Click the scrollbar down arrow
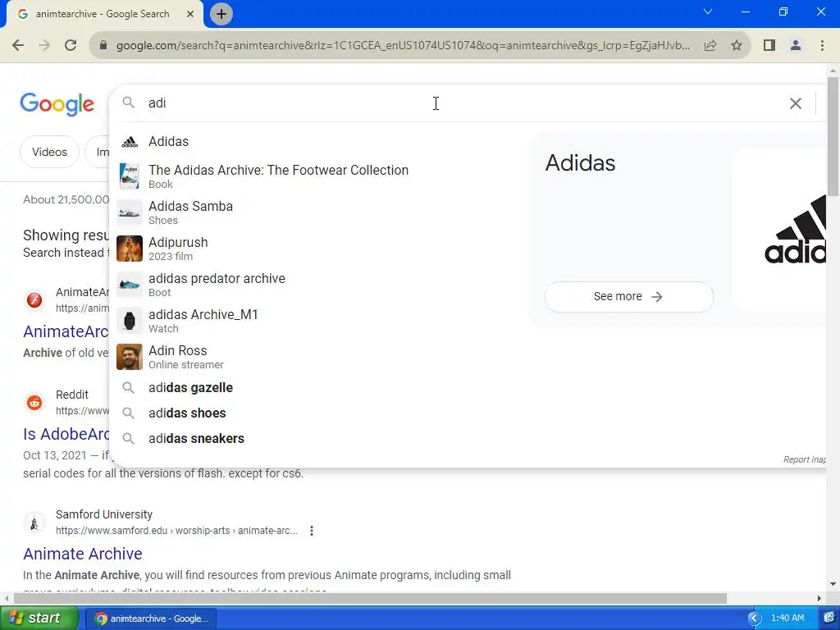This screenshot has width=840, height=630. [x=833, y=584]
